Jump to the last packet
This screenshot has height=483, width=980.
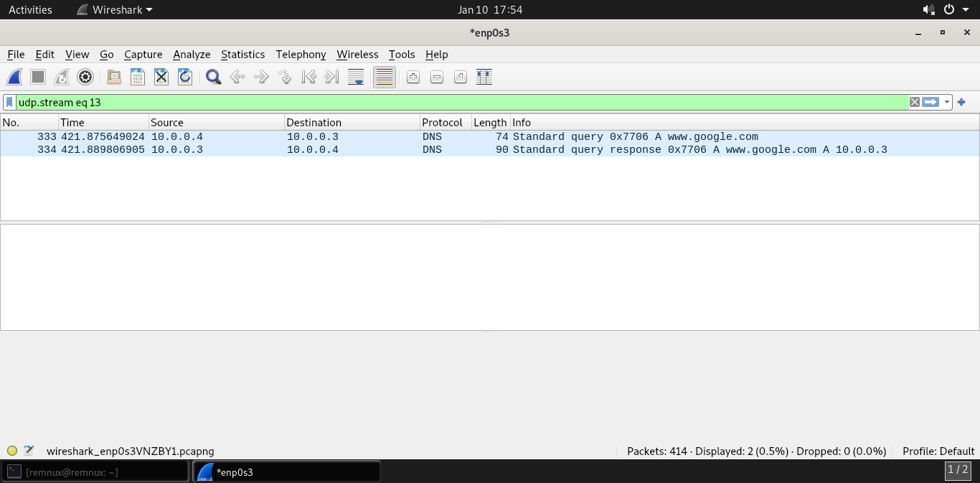click(x=331, y=77)
